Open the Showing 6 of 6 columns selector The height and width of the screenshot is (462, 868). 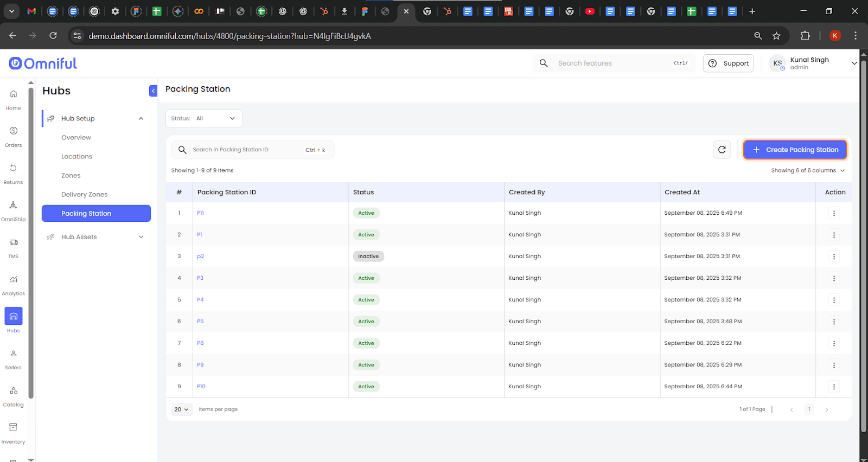pos(807,170)
